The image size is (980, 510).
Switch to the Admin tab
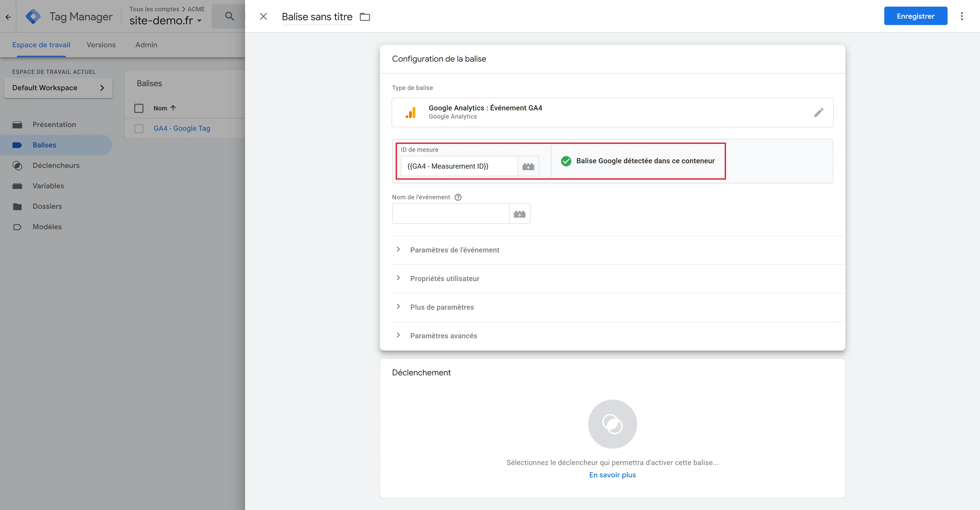tap(146, 45)
